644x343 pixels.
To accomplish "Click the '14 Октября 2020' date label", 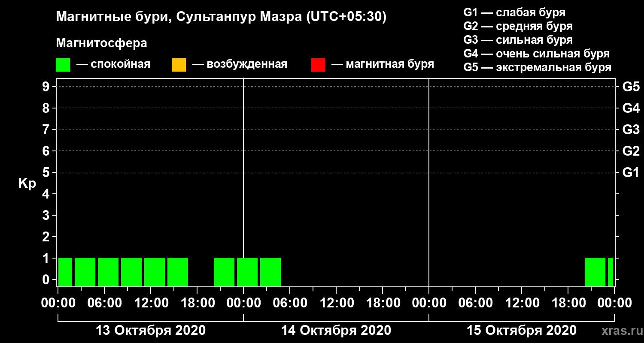I will pos(336,331).
